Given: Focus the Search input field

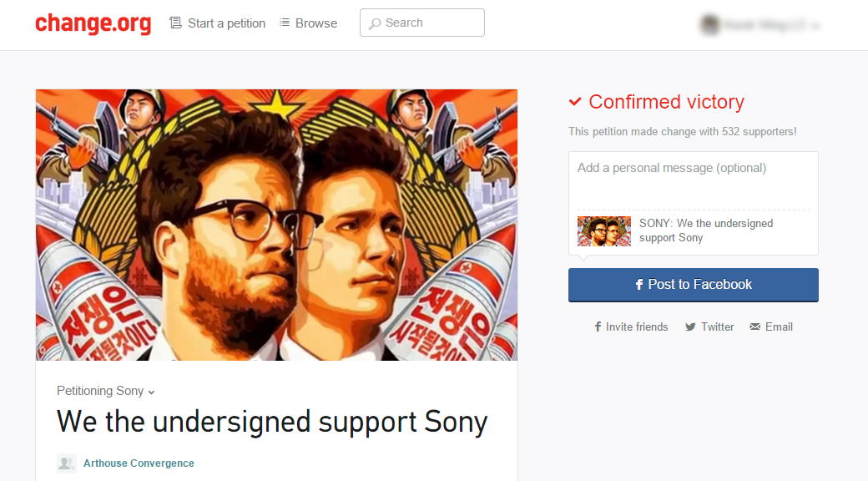Looking at the screenshot, I should tap(430, 23).
